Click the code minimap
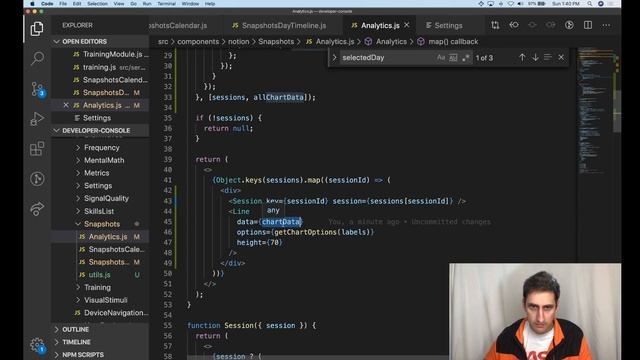The image size is (640, 360). click(595, 110)
